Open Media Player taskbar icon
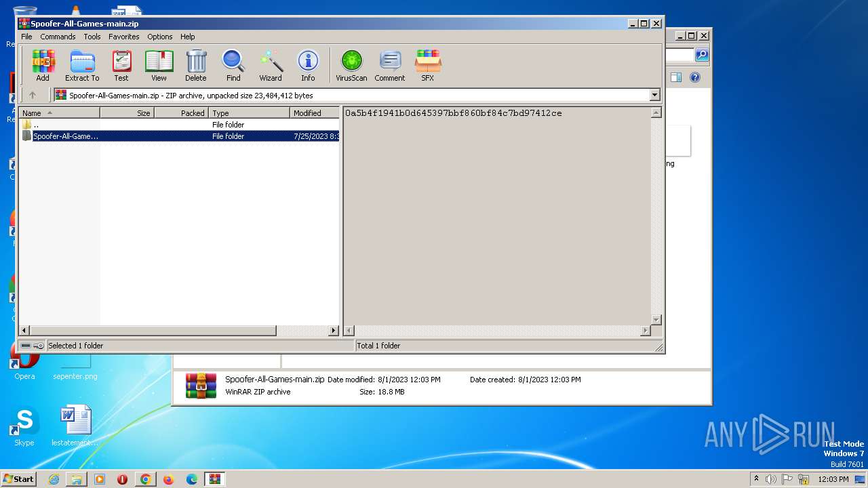The width and height of the screenshot is (868, 488). (x=100, y=479)
